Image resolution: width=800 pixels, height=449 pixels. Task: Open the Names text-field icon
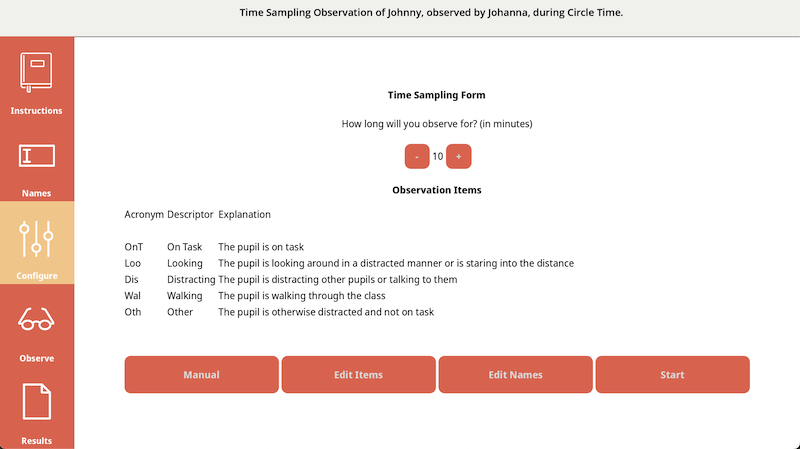tap(36, 156)
